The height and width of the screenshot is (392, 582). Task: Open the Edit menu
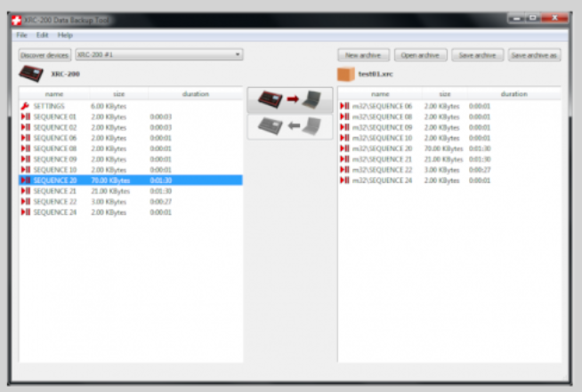(x=43, y=35)
